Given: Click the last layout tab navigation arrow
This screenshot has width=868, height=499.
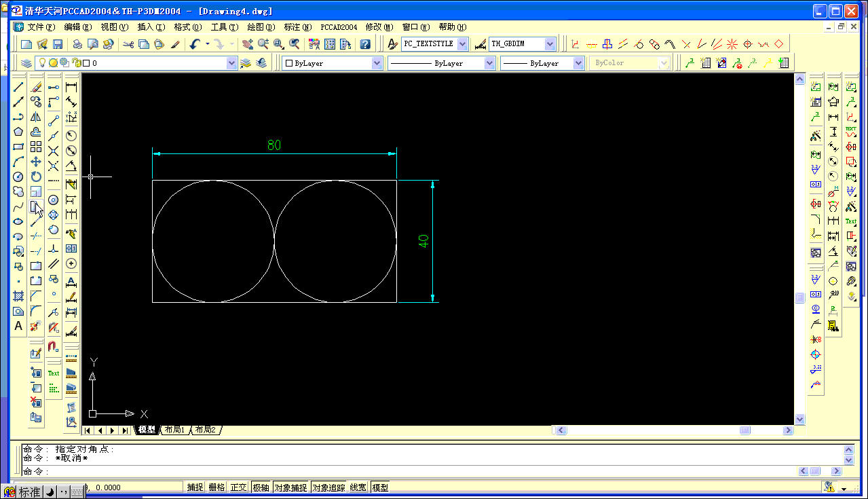Looking at the screenshot, I should [125, 430].
